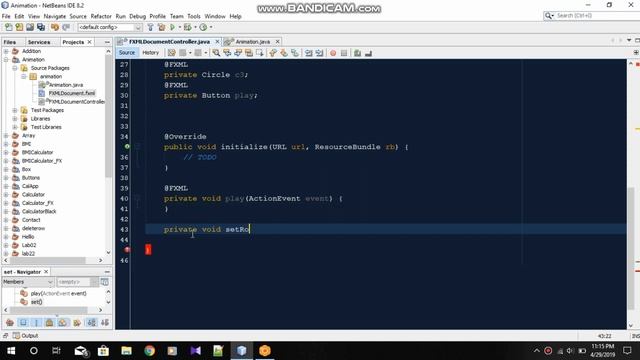Toggle Sort by Name in Navigator

click(x=92, y=323)
